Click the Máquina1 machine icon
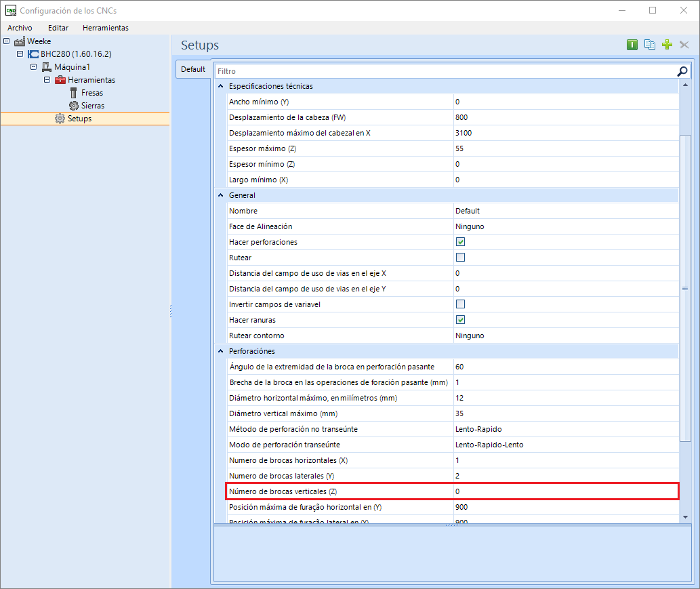700x589 pixels. 47,67
